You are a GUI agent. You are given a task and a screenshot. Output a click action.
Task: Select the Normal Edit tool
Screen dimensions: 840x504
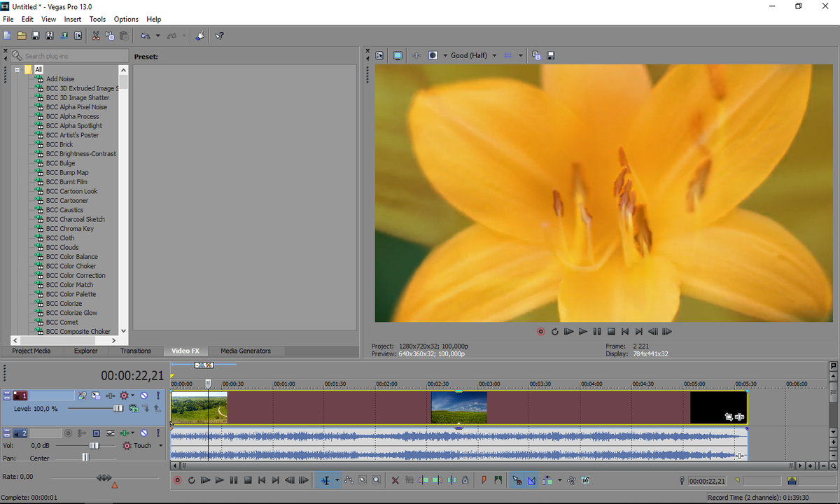point(325,480)
